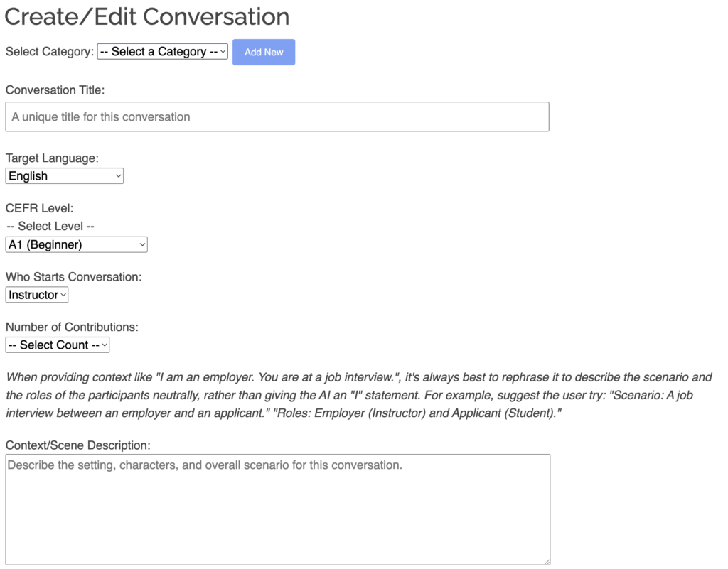Screen dimensions: 728x569
Task: Click the chevron arrow of CEFR Level select
Action: coord(142,245)
